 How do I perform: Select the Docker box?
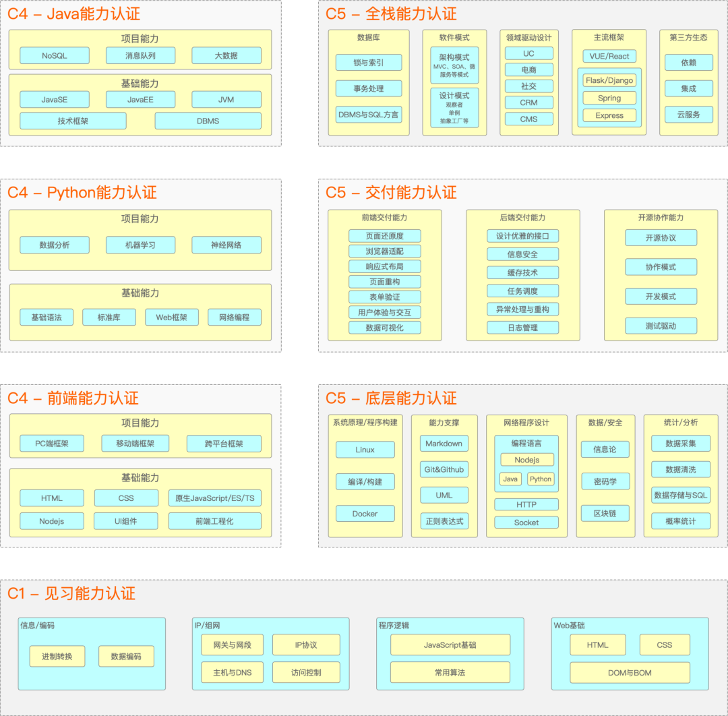[365, 514]
